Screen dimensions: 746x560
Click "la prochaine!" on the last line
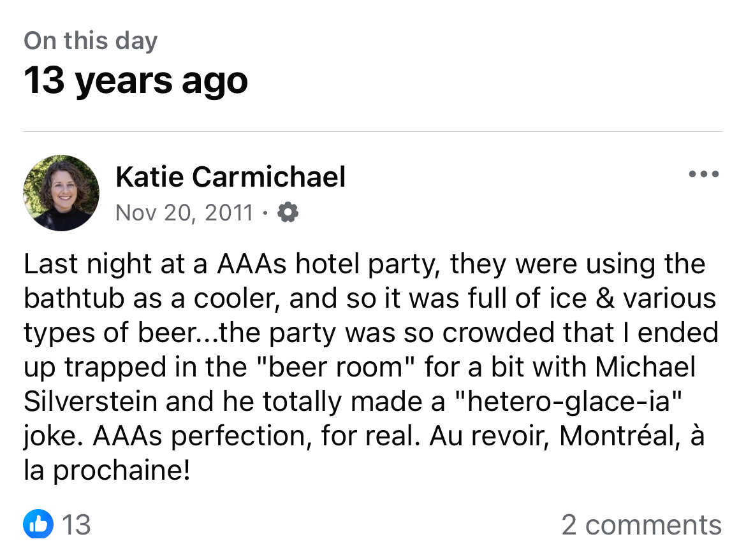pos(107,470)
